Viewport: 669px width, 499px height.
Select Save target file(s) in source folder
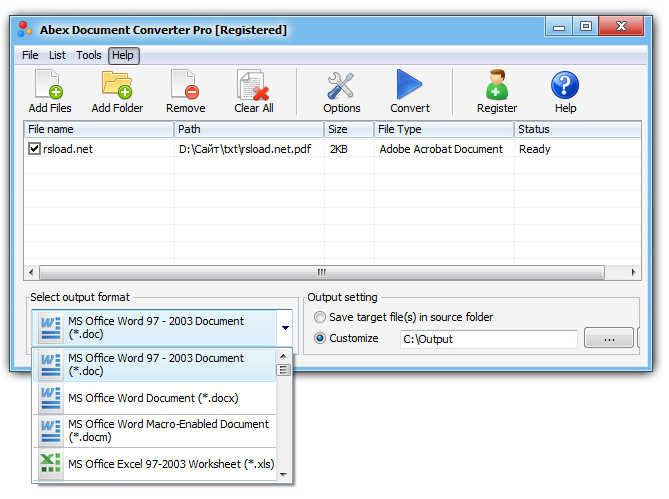(x=320, y=317)
